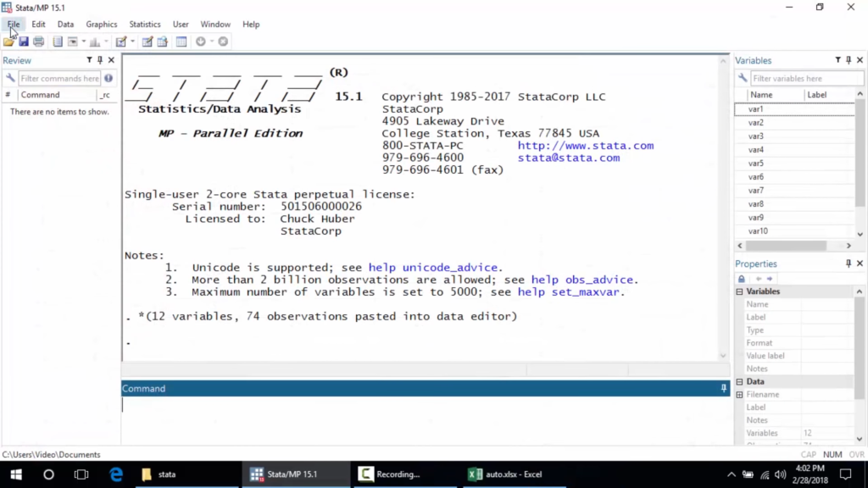Toggle the Review panel auto-hide pin

pyautogui.click(x=100, y=60)
